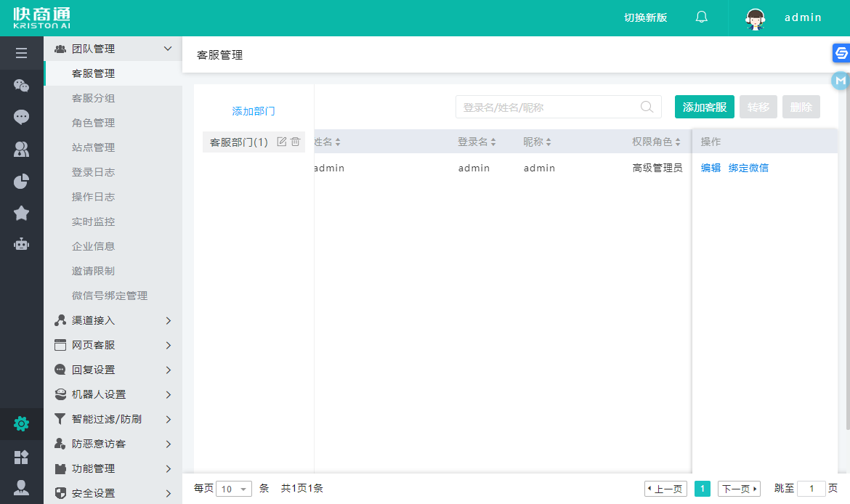Image resolution: width=850 pixels, height=504 pixels.
Task: Open the 登录日志 menu item
Action: click(93, 172)
